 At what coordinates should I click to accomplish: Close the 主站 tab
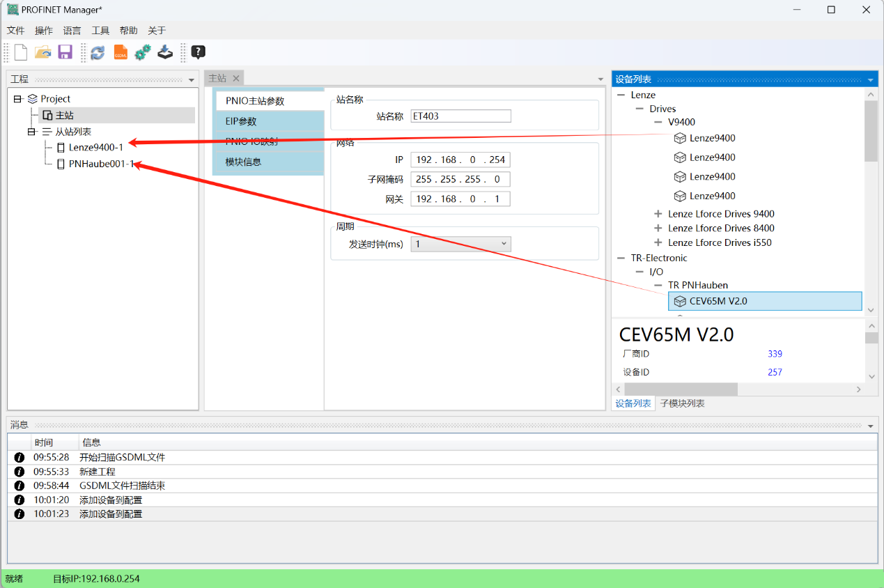(236, 78)
